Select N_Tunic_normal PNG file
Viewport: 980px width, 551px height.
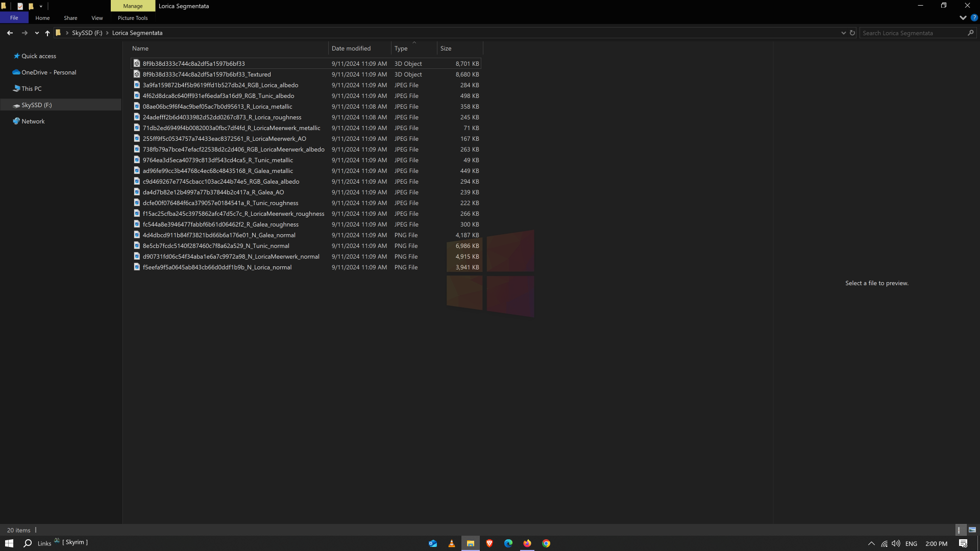306,246
